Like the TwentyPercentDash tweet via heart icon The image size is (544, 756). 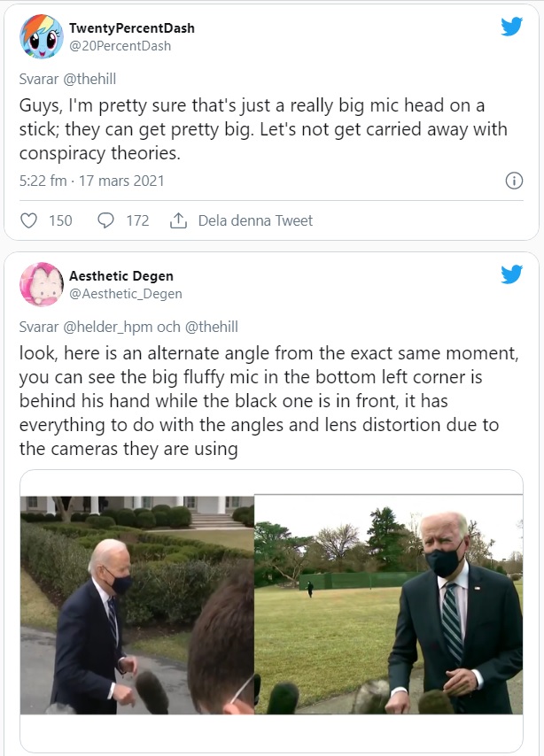click(x=29, y=220)
